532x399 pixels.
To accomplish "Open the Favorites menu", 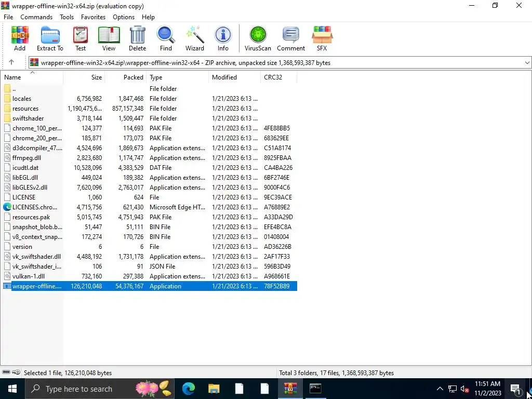I will click(94, 17).
